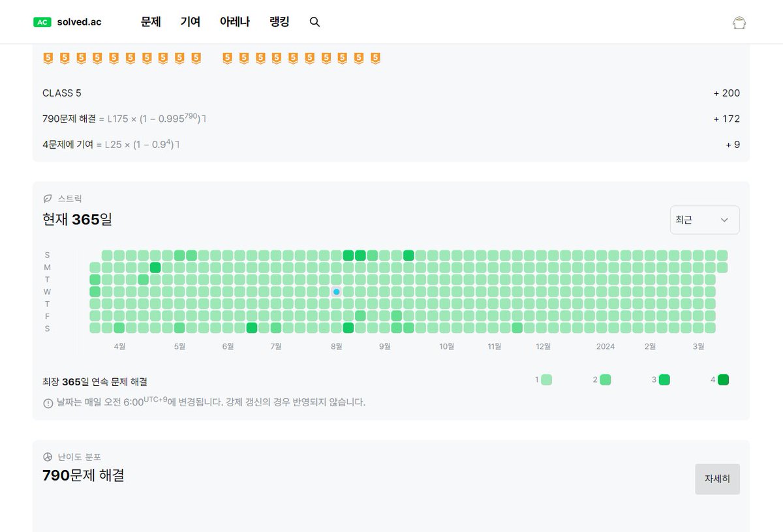The width and height of the screenshot is (783, 532).
Task: Expand the streak period selector
Action: [705, 220]
